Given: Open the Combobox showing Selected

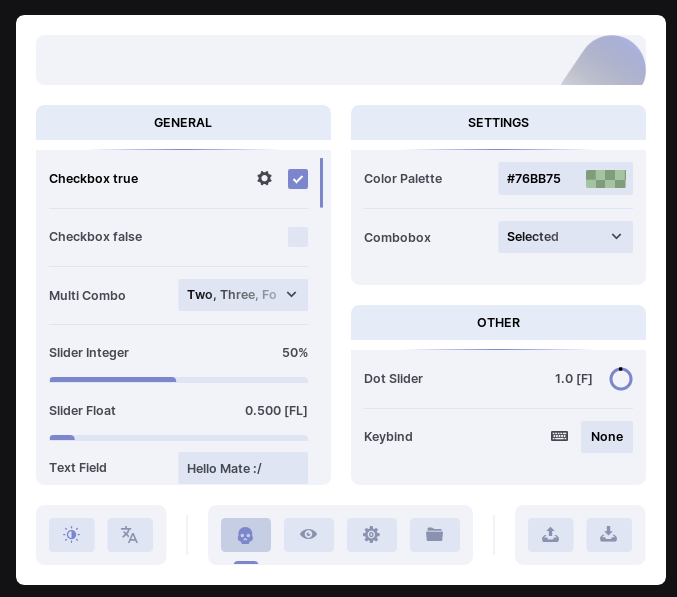Looking at the screenshot, I should (566, 237).
